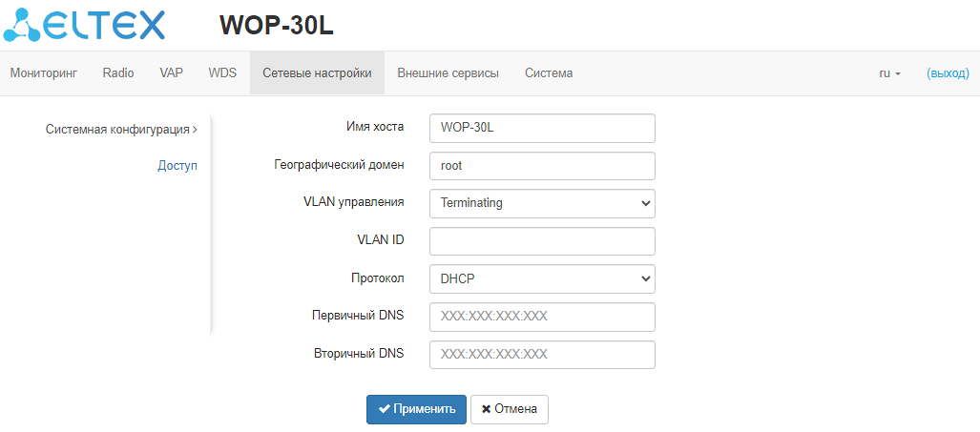Image resolution: width=980 pixels, height=432 pixels.
Task: Open the Внешние сервисы tab
Action: click(x=448, y=72)
